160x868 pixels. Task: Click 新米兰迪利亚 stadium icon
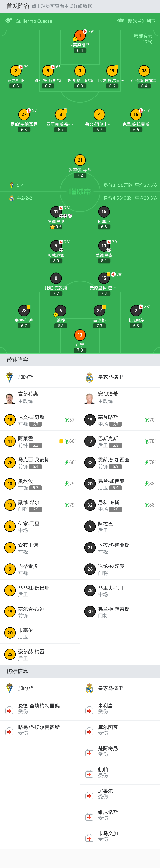pyautogui.click(x=121, y=21)
